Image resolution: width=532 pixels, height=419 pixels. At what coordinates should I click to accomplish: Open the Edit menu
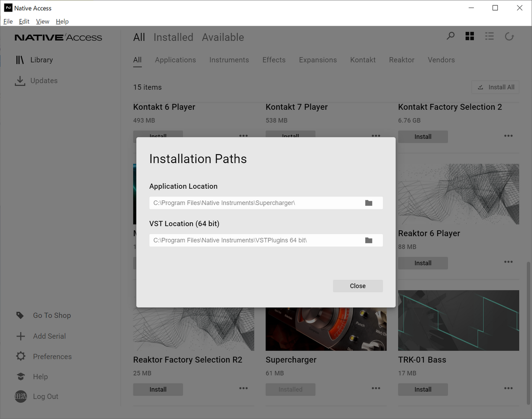pos(24,21)
